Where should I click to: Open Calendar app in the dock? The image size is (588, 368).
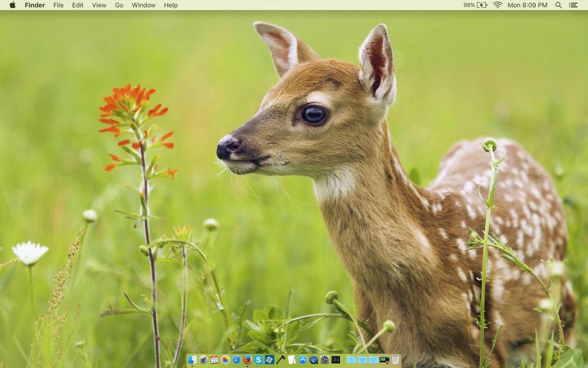point(214,360)
